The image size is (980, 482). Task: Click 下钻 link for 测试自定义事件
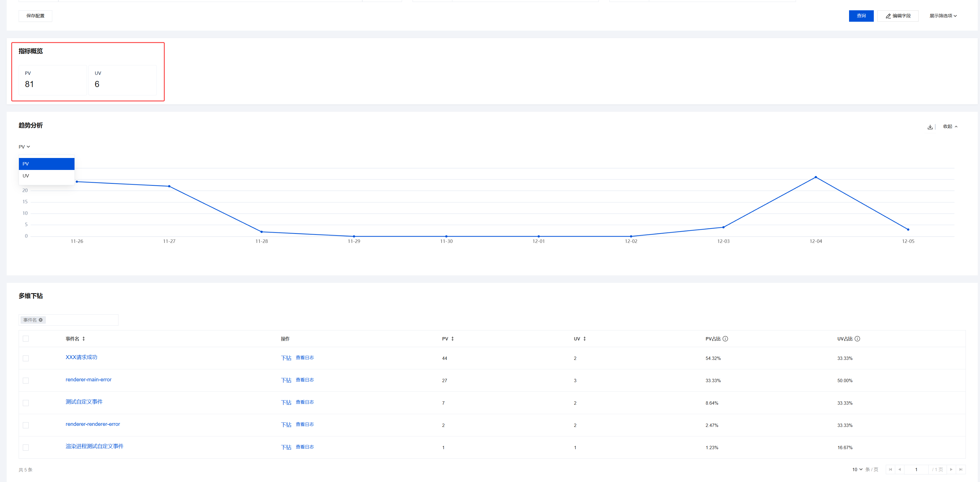[286, 403]
